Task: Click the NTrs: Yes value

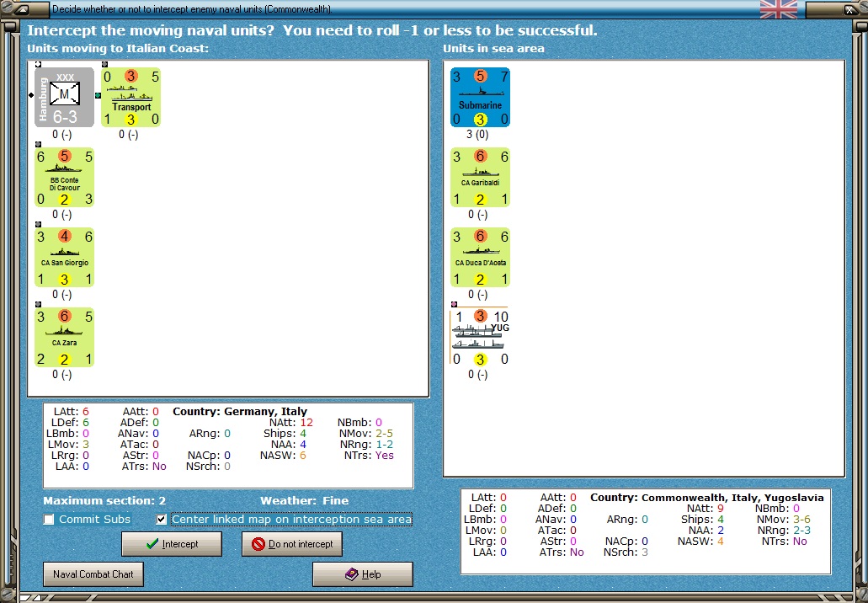Action: [x=384, y=455]
